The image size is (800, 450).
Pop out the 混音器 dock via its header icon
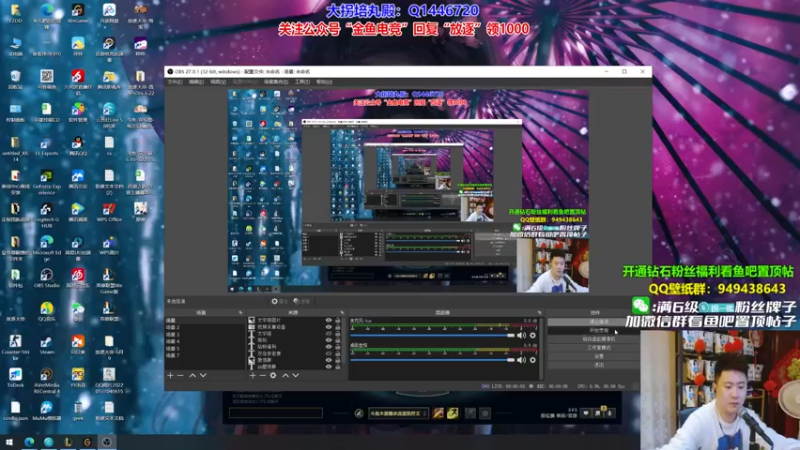tap(539, 313)
